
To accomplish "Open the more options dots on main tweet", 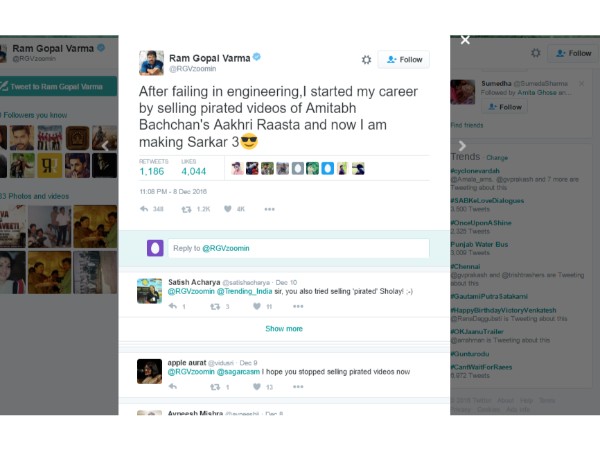I will 269,209.
